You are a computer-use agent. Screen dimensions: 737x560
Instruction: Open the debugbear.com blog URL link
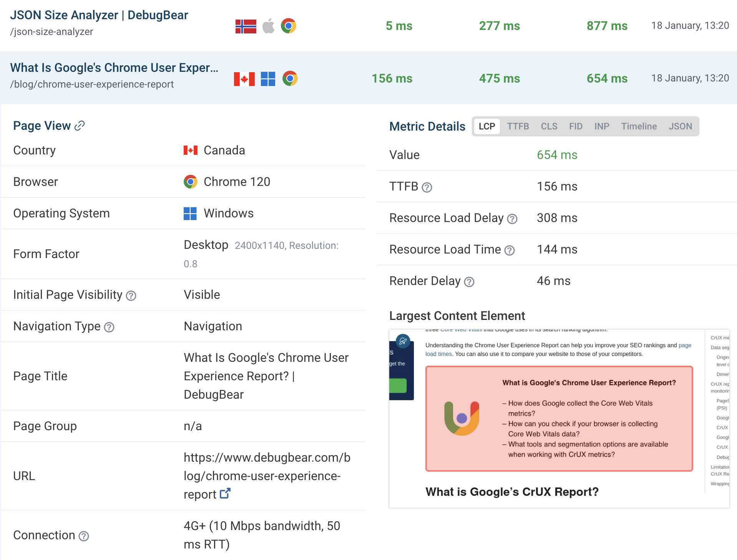[267, 476]
